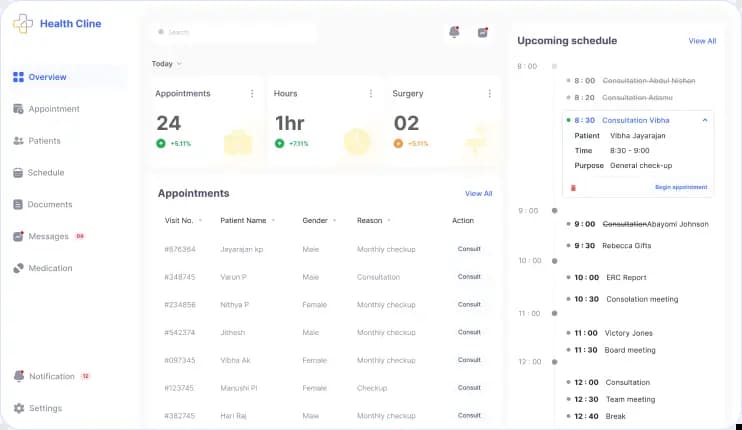Open Medication in the sidebar
The image size is (742, 430).
click(x=50, y=268)
